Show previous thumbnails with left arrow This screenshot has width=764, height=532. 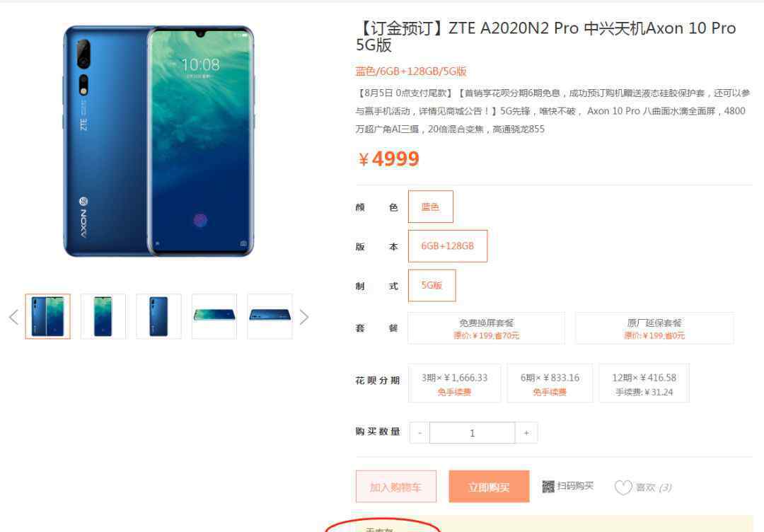click(x=13, y=317)
